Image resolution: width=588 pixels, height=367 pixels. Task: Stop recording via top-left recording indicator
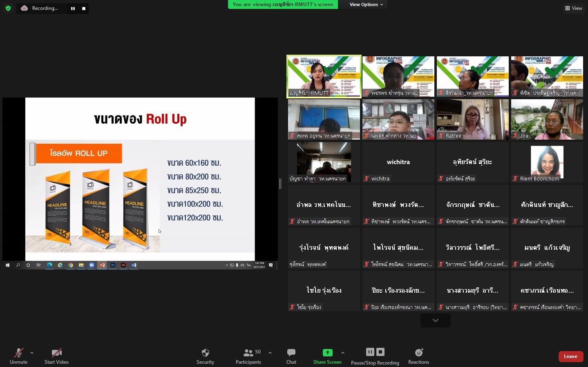(84, 9)
